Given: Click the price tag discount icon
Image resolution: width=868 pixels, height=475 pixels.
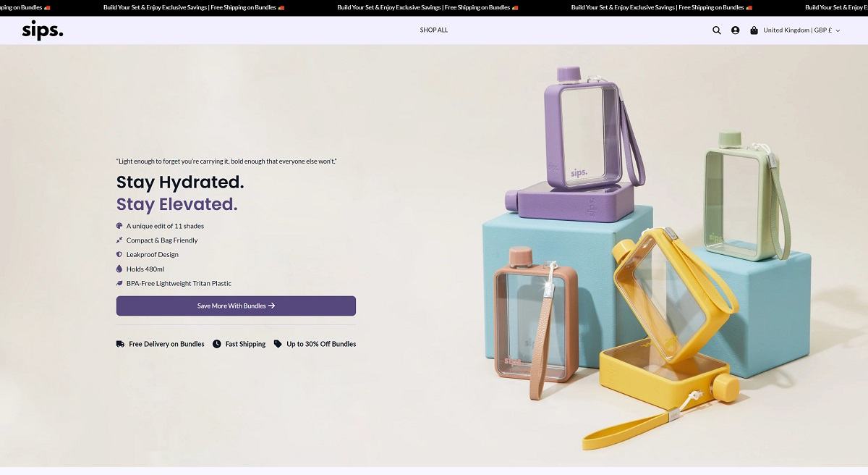Looking at the screenshot, I should [x=278, y=344].
